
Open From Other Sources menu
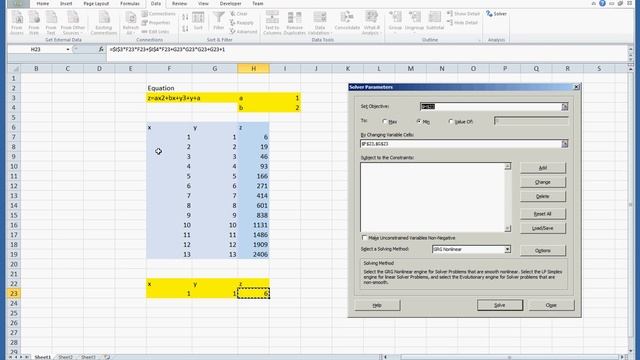(73, 23)
